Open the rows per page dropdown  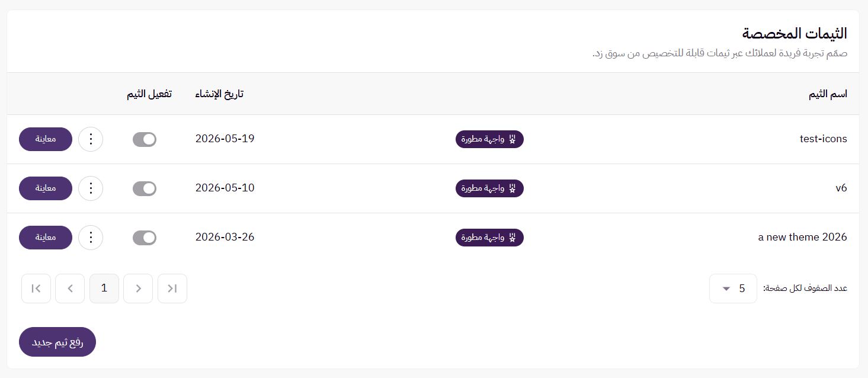(x=733, y=289)
